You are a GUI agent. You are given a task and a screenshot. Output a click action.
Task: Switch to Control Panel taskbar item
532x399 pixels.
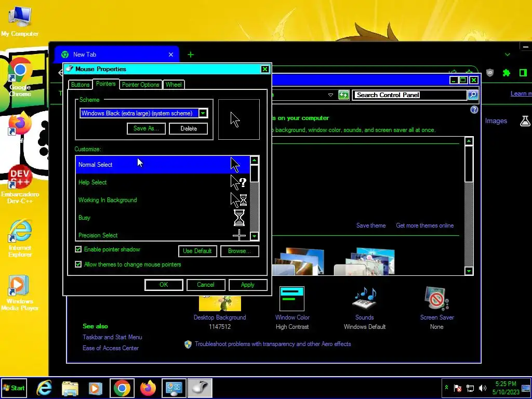tap(174, 388)
